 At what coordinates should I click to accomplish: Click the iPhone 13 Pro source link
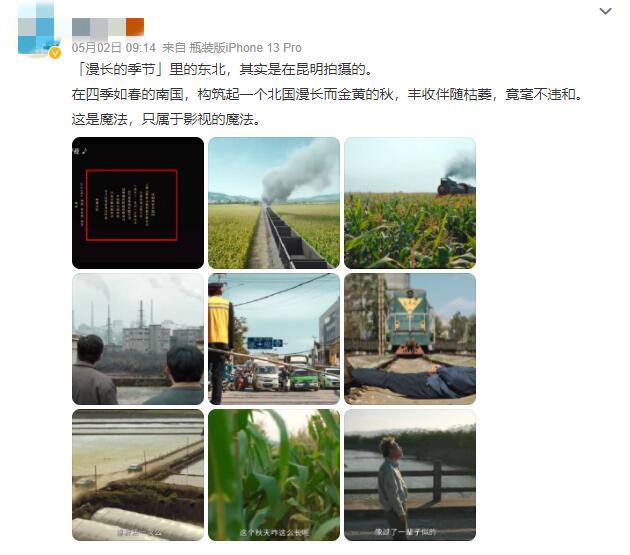245,48
